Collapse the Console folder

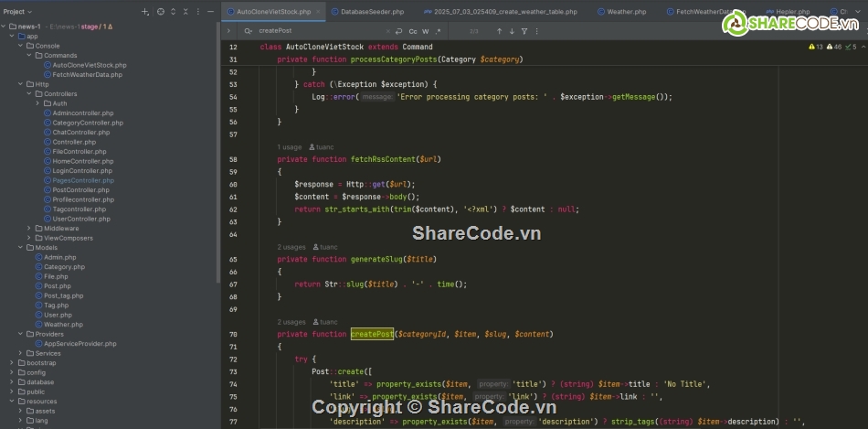click(x=21, y=46)
